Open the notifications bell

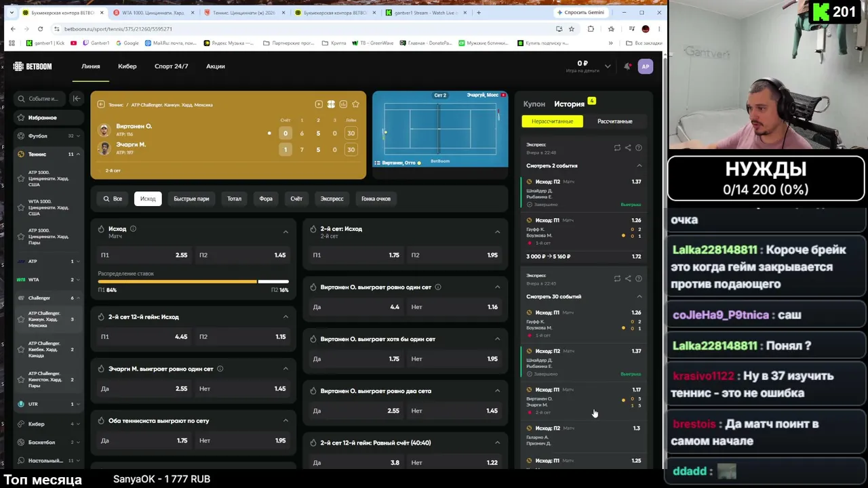627,66
